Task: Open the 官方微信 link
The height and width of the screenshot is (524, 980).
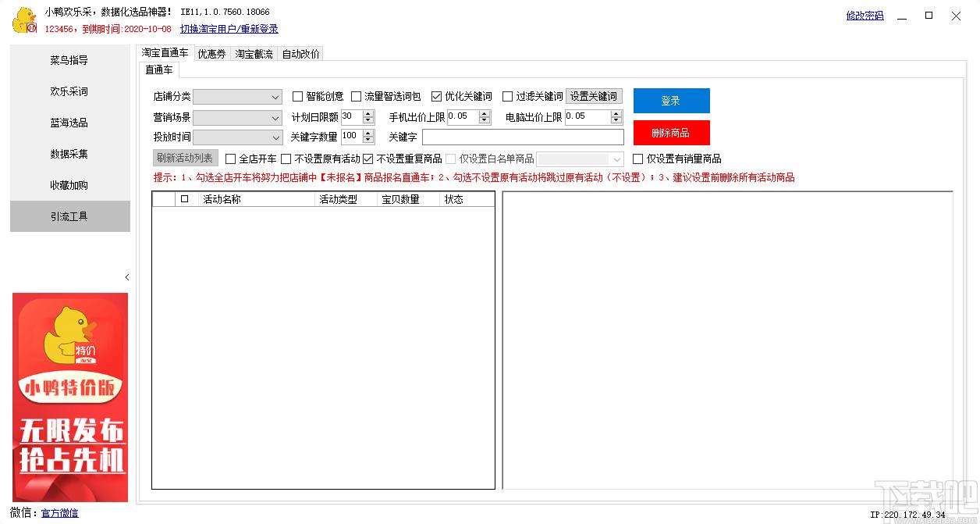Action: 59,513
